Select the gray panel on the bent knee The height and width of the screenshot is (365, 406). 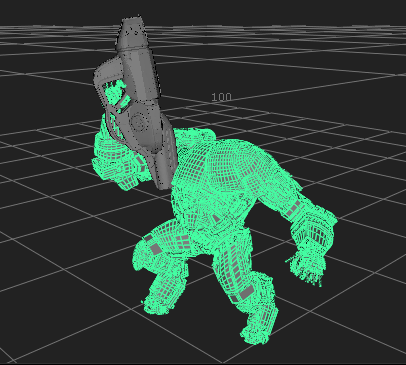[155, 249]
